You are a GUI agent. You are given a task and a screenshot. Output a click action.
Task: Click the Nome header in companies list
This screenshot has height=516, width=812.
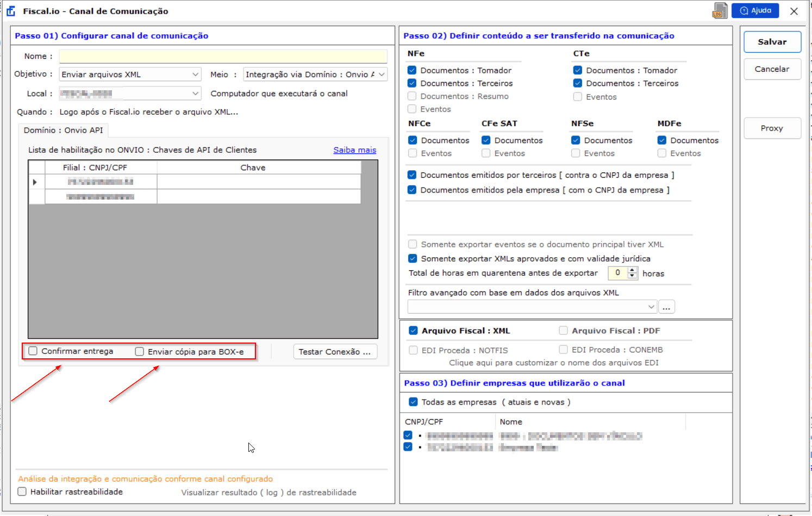pyautogui.click(x=511, y=422)
